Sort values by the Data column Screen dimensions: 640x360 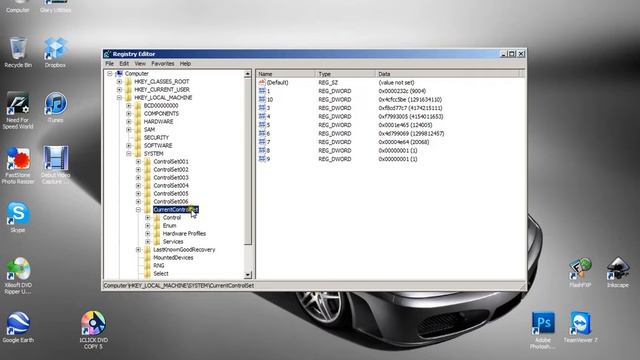[447, 74]
